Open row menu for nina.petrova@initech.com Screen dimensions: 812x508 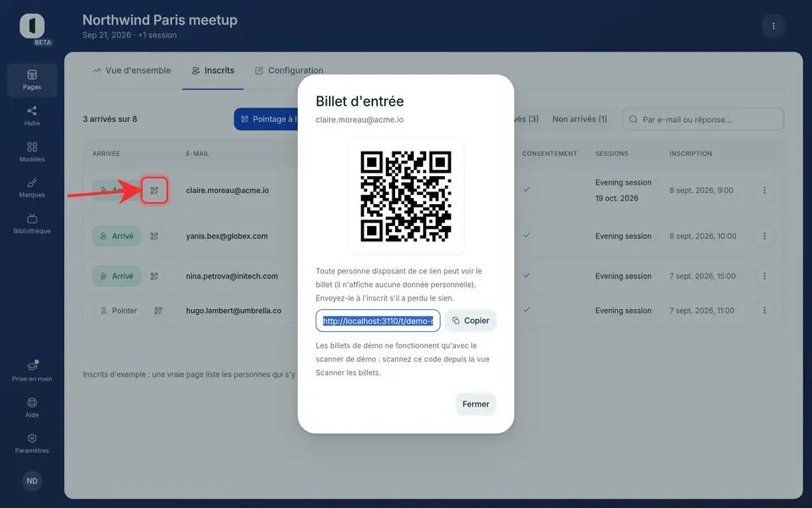coord(765,276)
